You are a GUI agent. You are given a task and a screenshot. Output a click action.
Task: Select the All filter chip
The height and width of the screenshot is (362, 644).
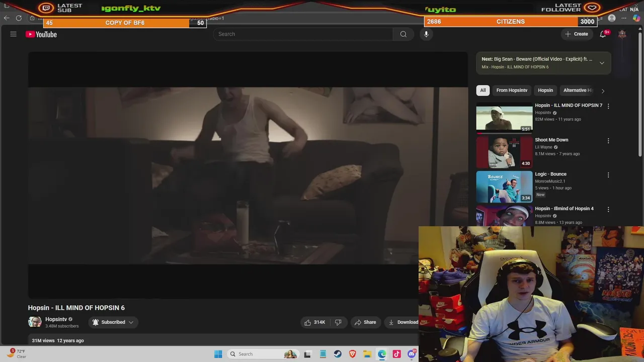pos(483,90)
